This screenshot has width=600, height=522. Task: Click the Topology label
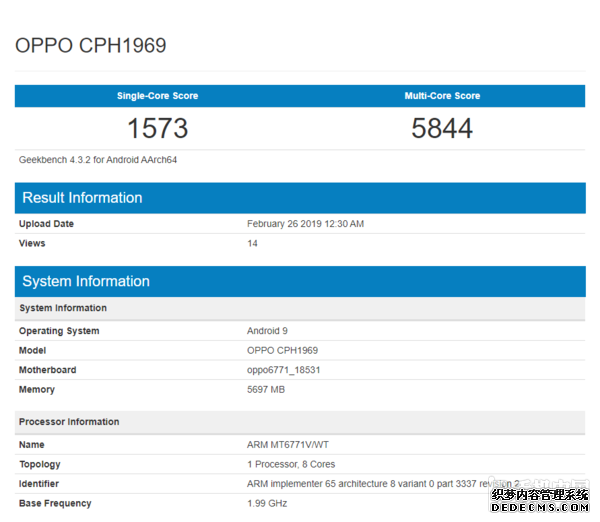point(40,464)
